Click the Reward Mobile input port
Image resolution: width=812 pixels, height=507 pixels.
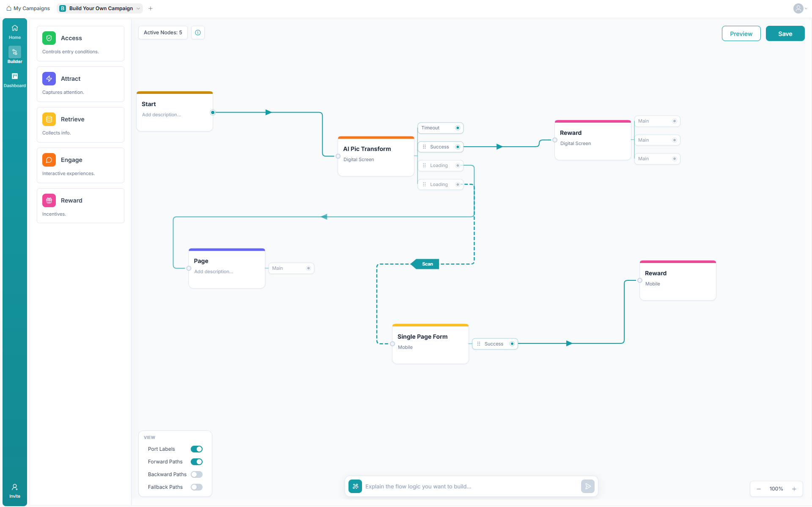(640, 280)
